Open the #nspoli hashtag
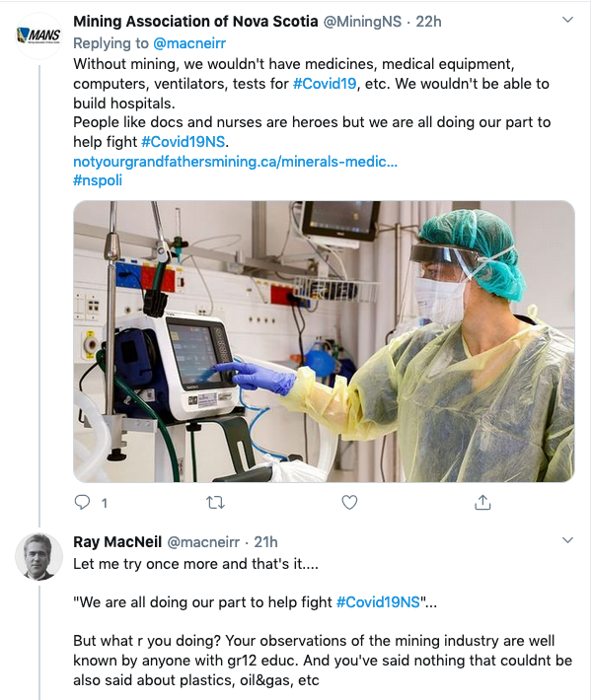Viewport: 592px width, 700px height. [x=98, y=180]
